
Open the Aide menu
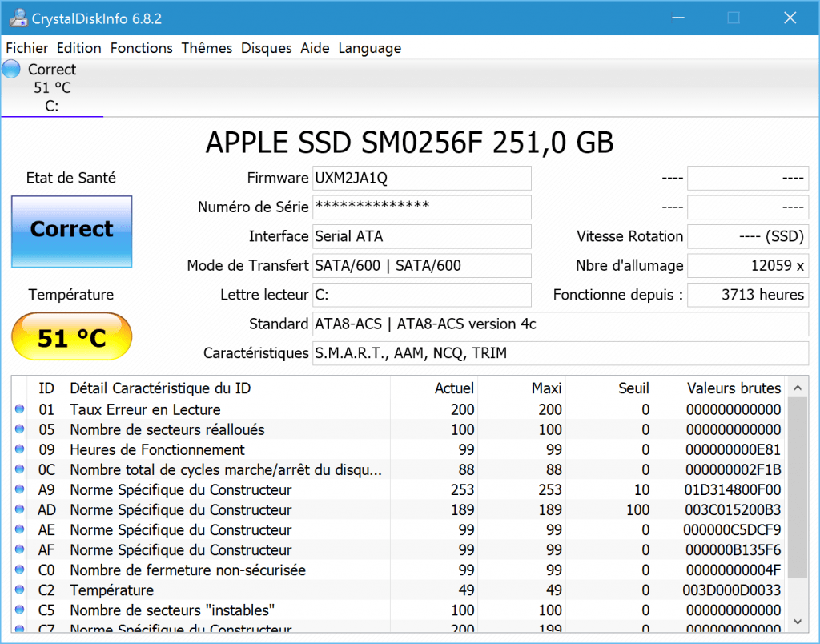pyautogui.click(x=315, y=48)
